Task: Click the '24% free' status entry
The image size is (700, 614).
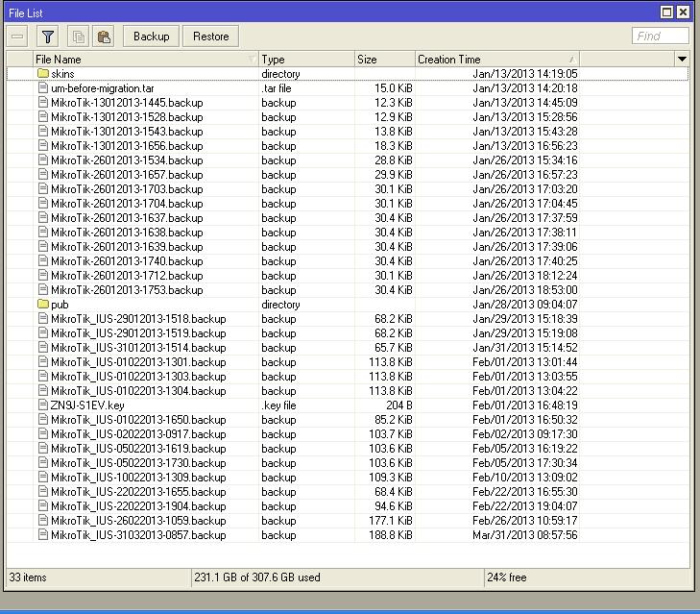Action: pyautogui.click(x=507, y=577)
